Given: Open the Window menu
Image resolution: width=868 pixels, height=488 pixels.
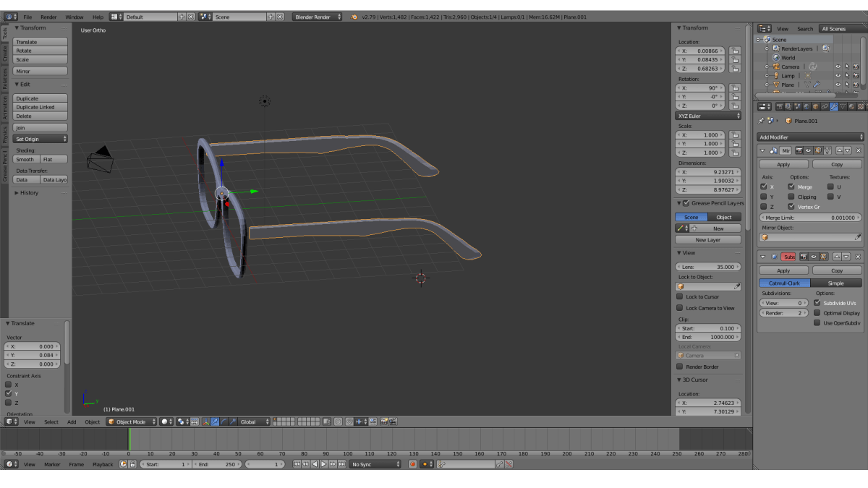Looking at the screenshot, I should (x=74, y=17).
